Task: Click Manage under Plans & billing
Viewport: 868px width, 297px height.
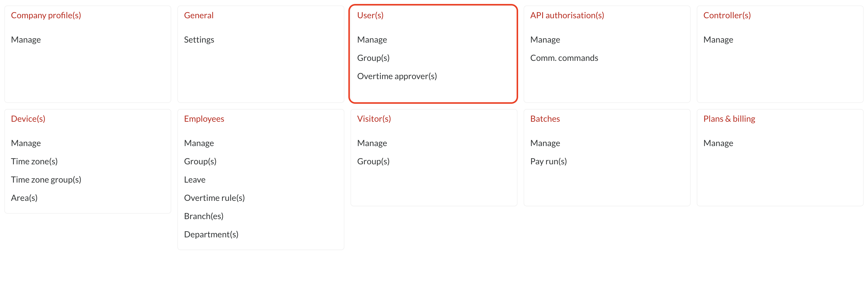Action: 718,143
